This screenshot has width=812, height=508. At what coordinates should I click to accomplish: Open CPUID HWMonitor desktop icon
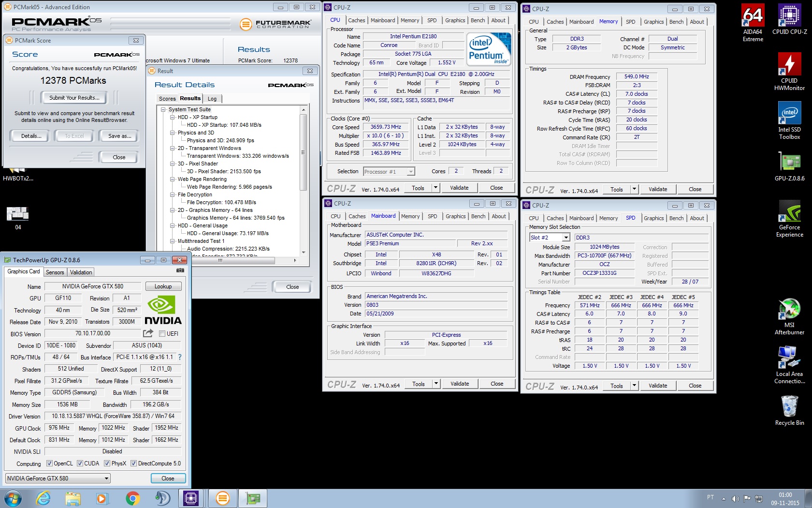click(789, 71)
